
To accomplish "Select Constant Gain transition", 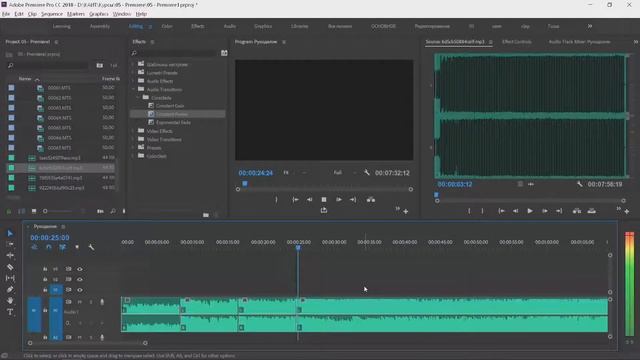I will coord(170,106).
